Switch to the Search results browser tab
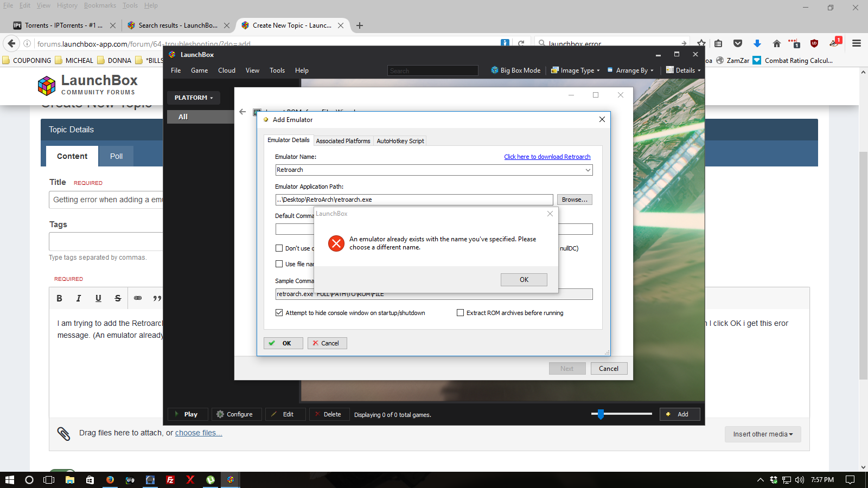 click(x=178, y=25)
